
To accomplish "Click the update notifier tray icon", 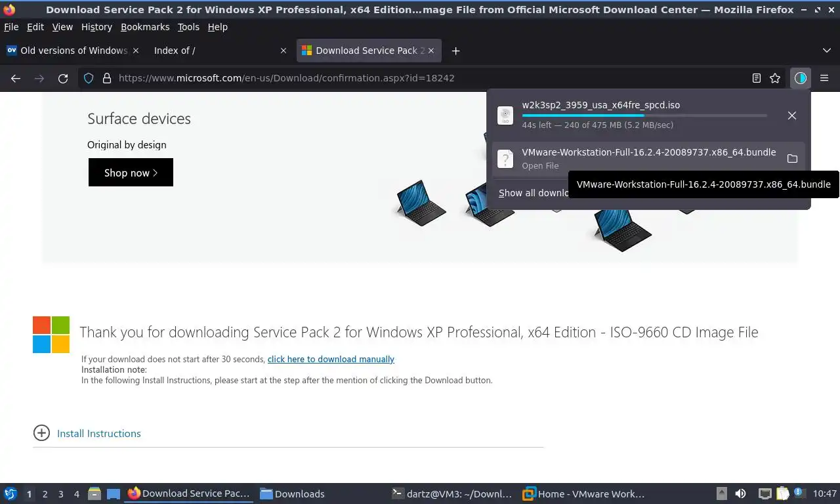I will tap(800, 493).
